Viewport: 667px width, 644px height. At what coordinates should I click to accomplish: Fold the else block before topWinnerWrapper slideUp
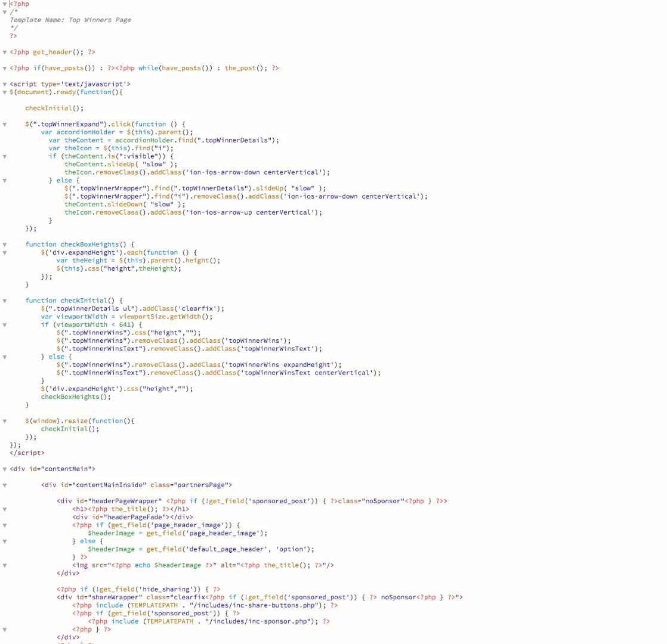[x=5, y=181]
